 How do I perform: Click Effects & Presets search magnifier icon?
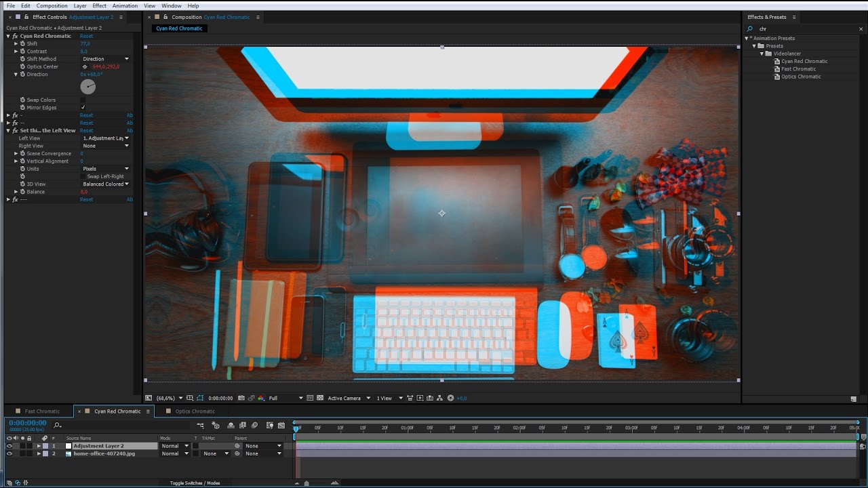click(750, 28)
